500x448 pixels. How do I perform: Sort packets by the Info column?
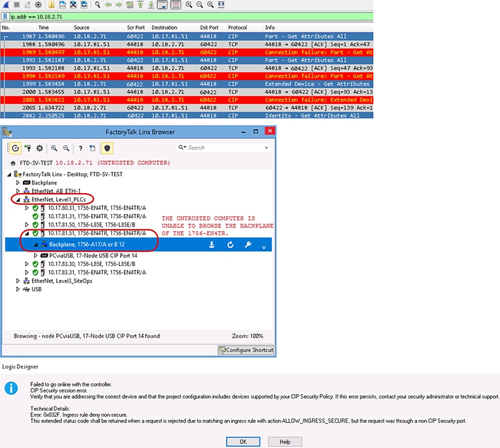click(270, 27)
